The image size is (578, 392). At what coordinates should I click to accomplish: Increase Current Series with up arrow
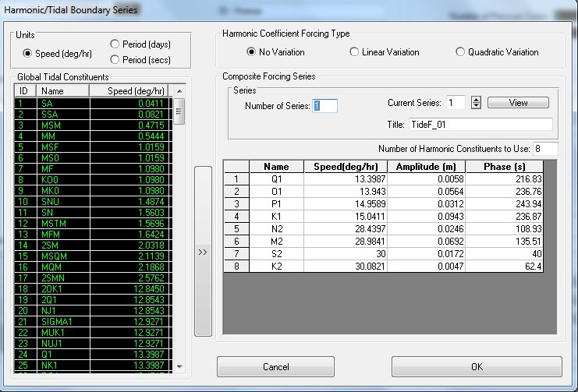pos(476,100)
